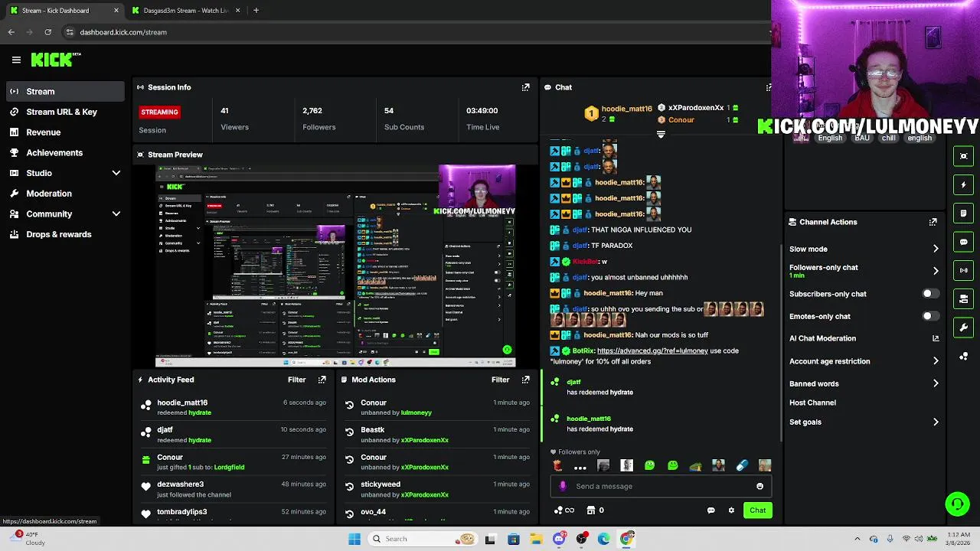Open Revenue in sidebar
This screenshot has height=551, width=980.
point(64,132)
